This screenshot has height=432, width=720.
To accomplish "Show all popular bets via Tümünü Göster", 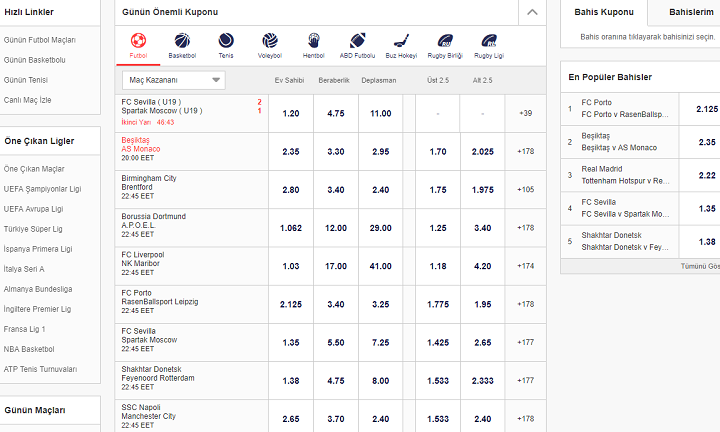I will (700, 266).
